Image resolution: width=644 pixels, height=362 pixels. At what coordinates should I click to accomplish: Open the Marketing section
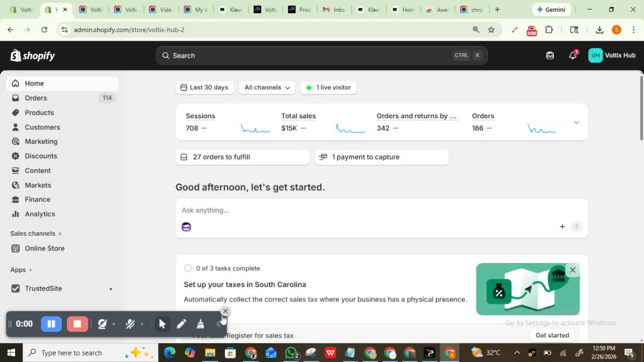coord(41,141)
